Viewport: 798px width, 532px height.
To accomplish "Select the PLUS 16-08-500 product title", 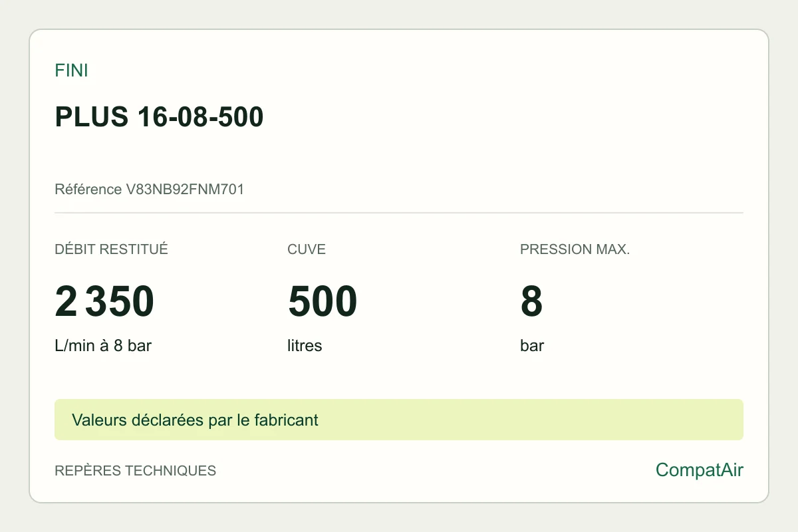I will pyautogui.click(x=159, y=117).
